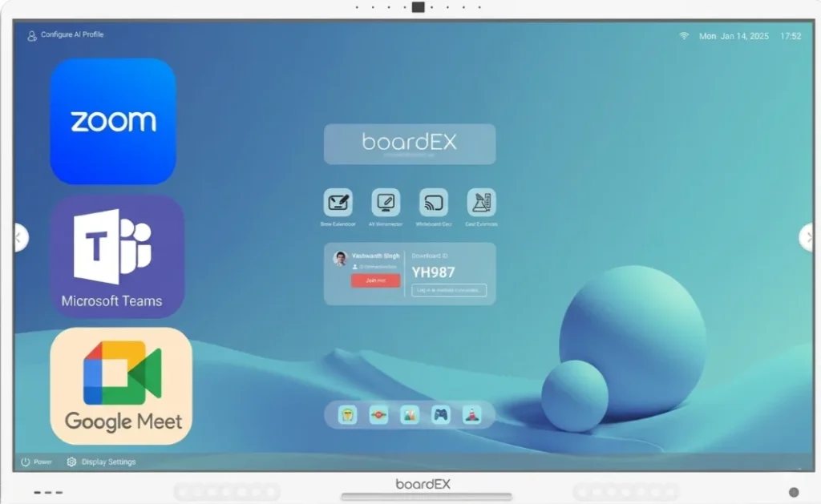Click the Display Settings label
Viewport: 821px width, 504px height.
pos(108,462)
